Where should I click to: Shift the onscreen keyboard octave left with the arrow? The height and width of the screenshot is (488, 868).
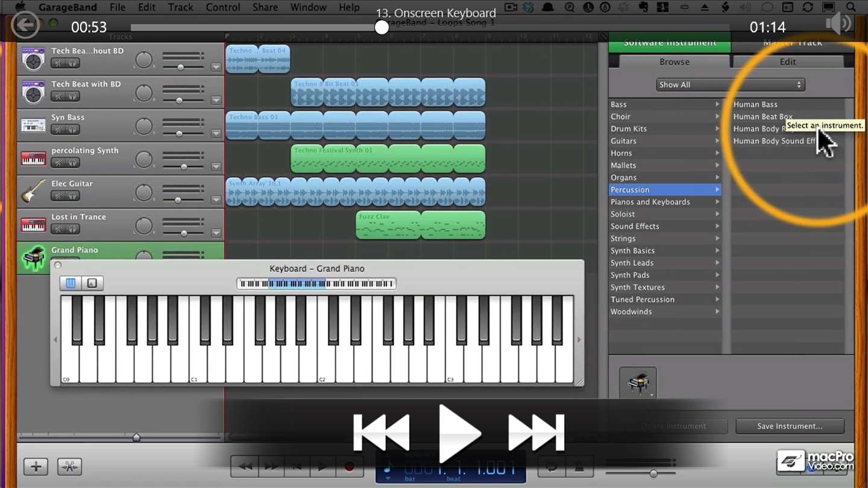tap(55, 340)
